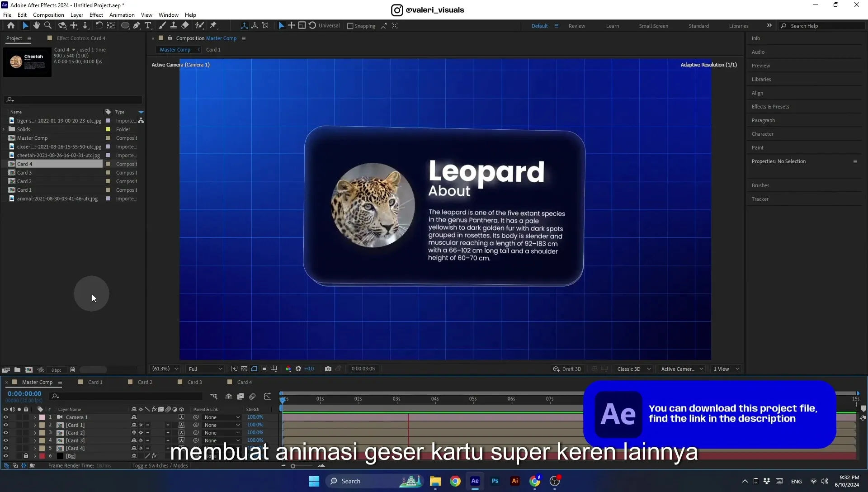Unlock the [Bg] layer

pos(26,456)
